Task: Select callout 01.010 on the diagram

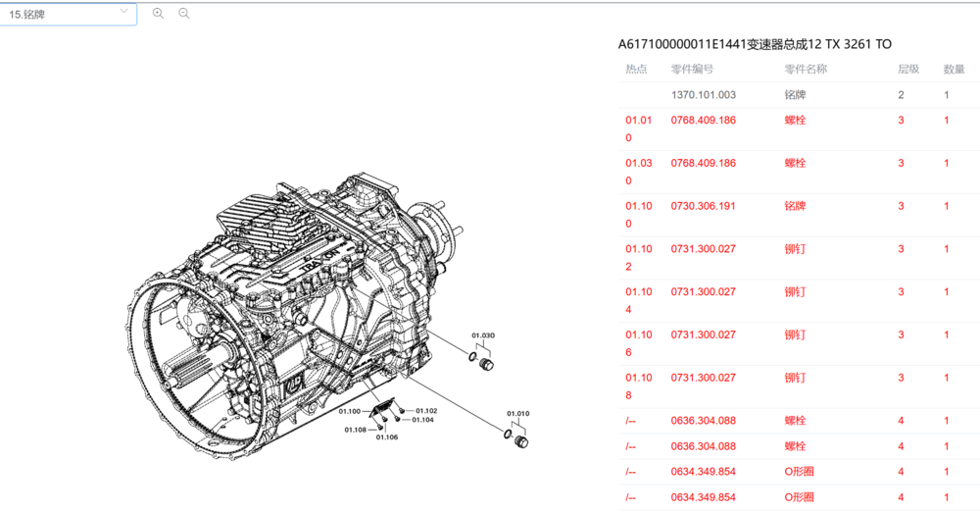Action: pos(517,414)
